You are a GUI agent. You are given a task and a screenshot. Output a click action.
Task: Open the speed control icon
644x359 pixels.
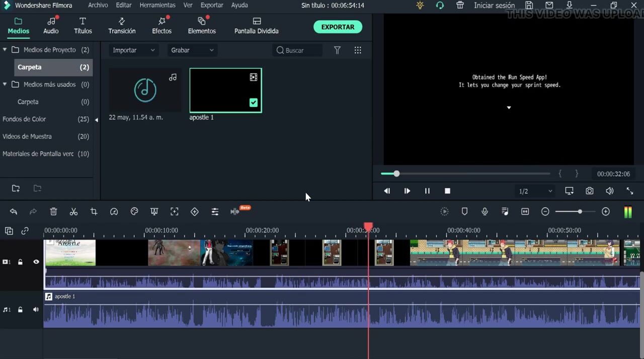[114, 211]
